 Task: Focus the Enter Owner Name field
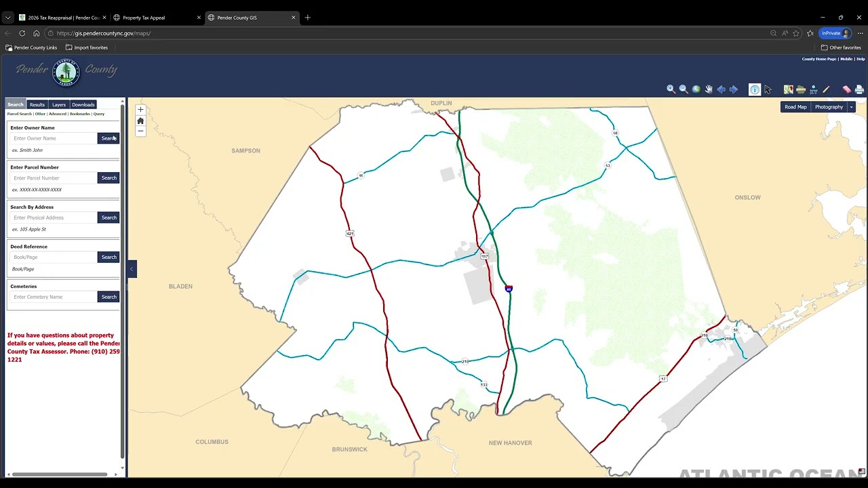coord(54,138)
